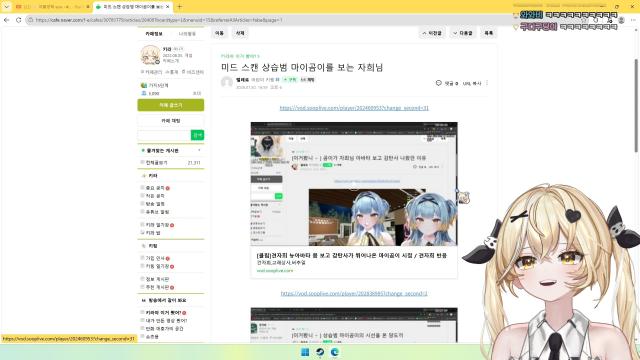The width and height of the screenshot is (640, 360).
Task: Open the browser profile avatar icon
Action: point(621,20)
